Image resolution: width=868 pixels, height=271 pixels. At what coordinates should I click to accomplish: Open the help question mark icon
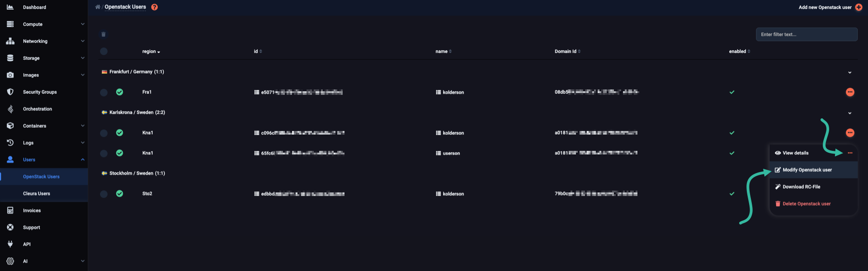click(x=155, y=7)
